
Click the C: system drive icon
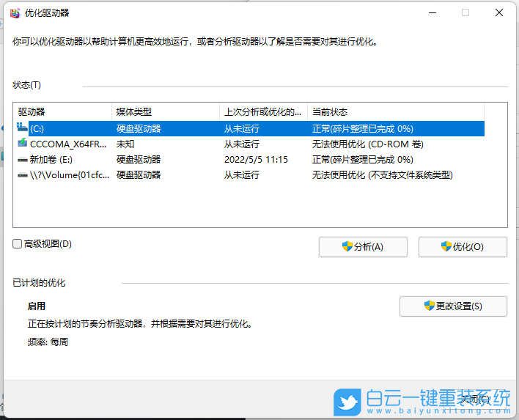pyautogui.click(x=22, y=127)
